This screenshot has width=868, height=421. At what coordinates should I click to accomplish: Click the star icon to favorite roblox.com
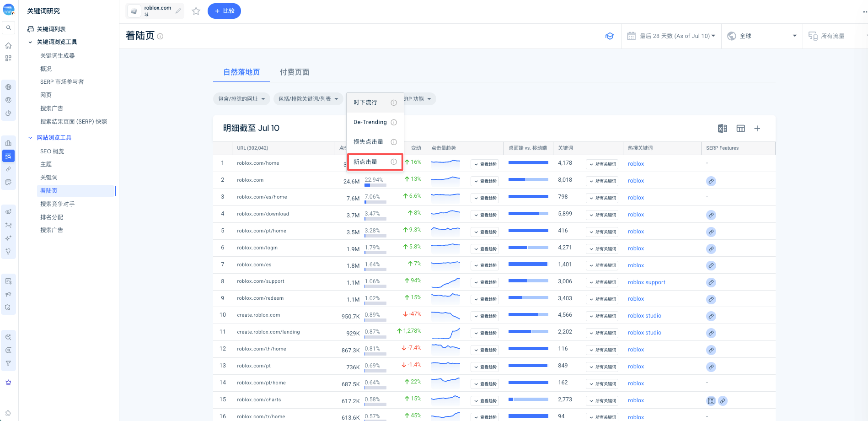tap(196, 11)
